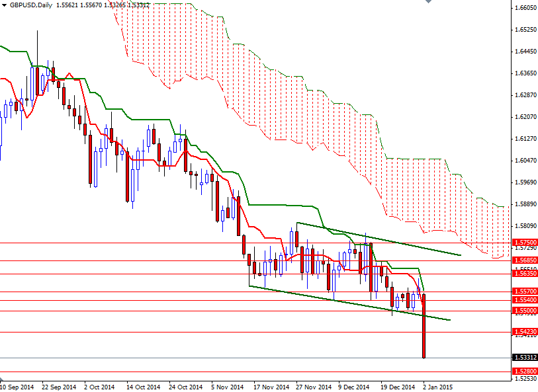Select the 1.56850 horizontal level label
The width and height of the screenshot is (538, 392).
click(522, 260)
